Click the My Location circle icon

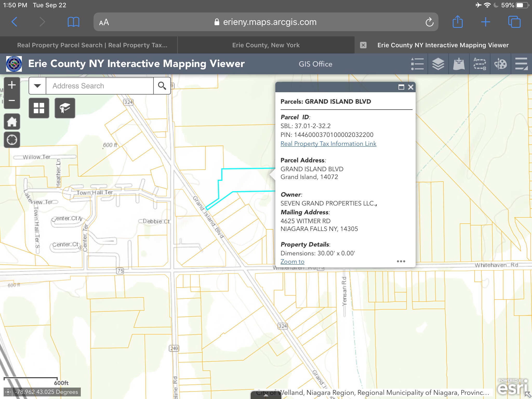point(12,140)
